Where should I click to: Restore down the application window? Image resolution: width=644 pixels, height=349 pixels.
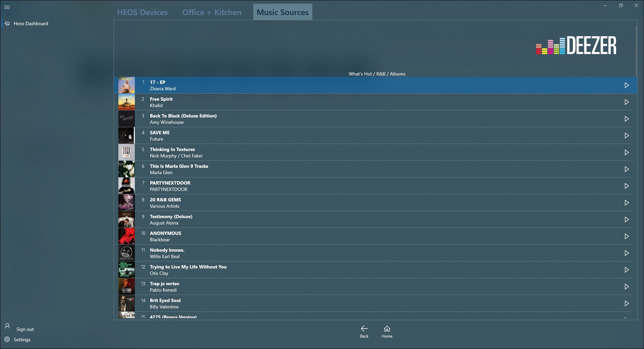621,6
